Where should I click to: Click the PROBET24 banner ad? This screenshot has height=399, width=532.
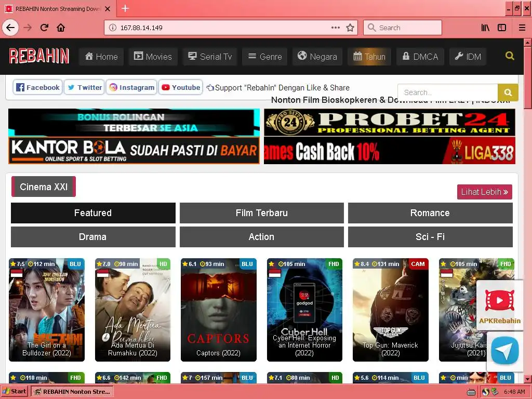click(390, 122)
